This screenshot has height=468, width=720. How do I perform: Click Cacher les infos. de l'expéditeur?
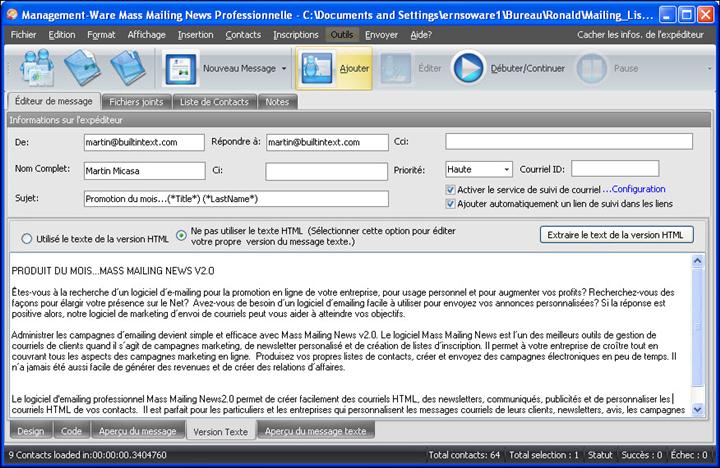tap(640, 34)
